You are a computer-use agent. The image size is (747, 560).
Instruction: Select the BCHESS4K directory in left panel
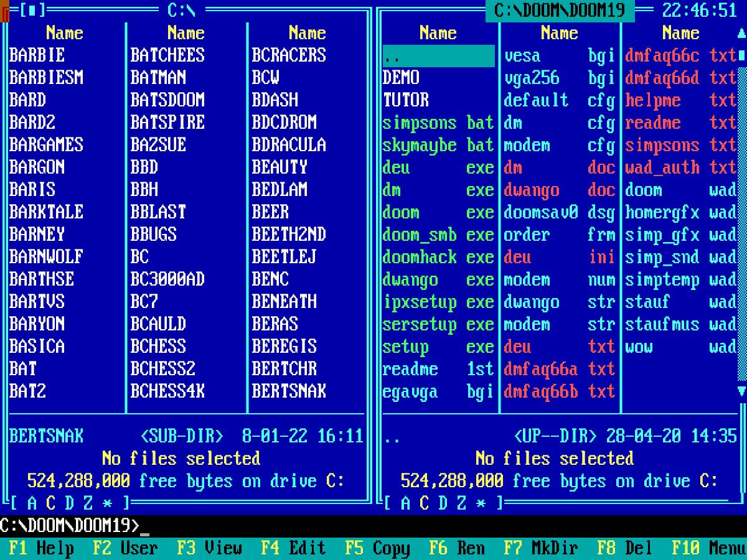tap(168, 391)
